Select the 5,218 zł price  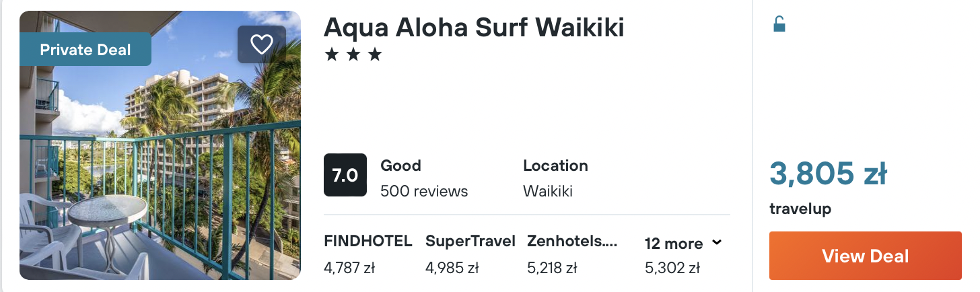coord(552,268)
